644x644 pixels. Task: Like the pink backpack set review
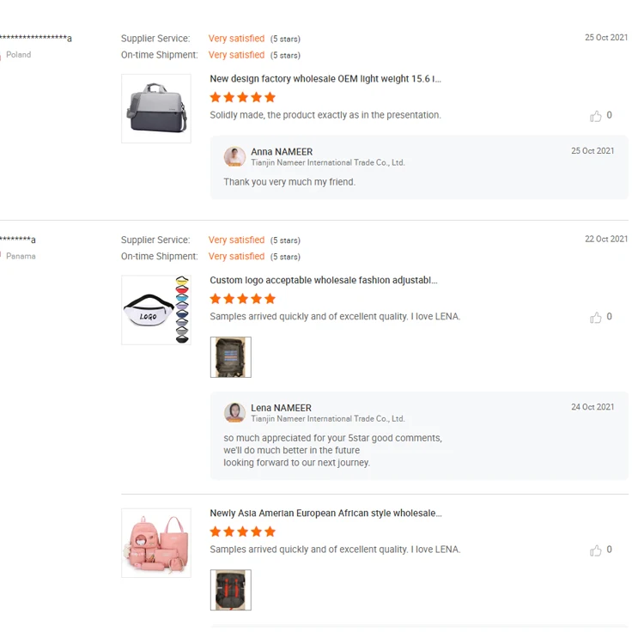pos(596,550)
